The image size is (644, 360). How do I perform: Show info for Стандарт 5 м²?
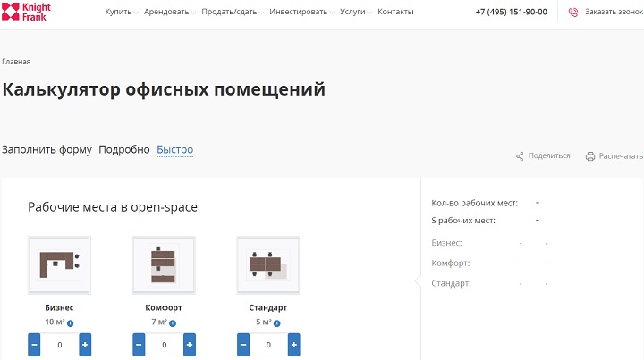[x=276, y=323]
